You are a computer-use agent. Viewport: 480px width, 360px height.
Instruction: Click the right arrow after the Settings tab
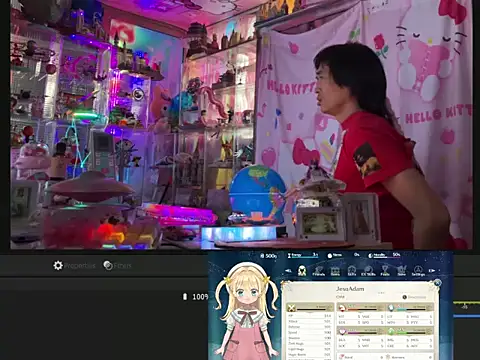pos(432,271)
